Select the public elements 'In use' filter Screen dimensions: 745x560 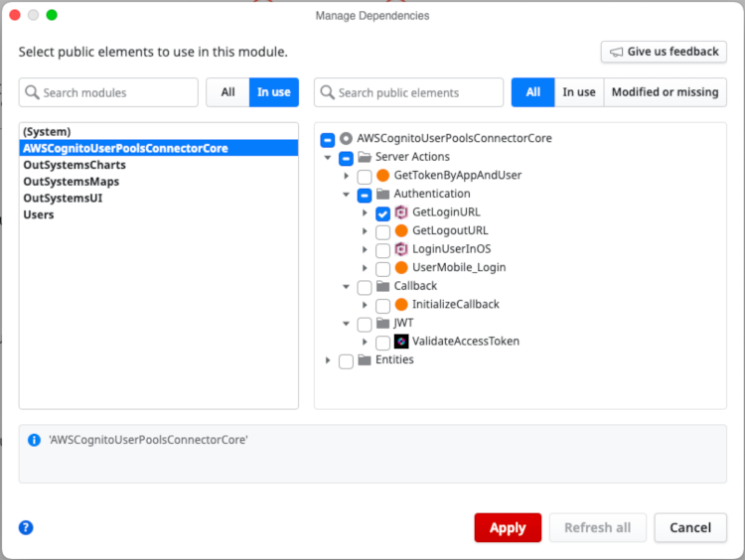579,92
